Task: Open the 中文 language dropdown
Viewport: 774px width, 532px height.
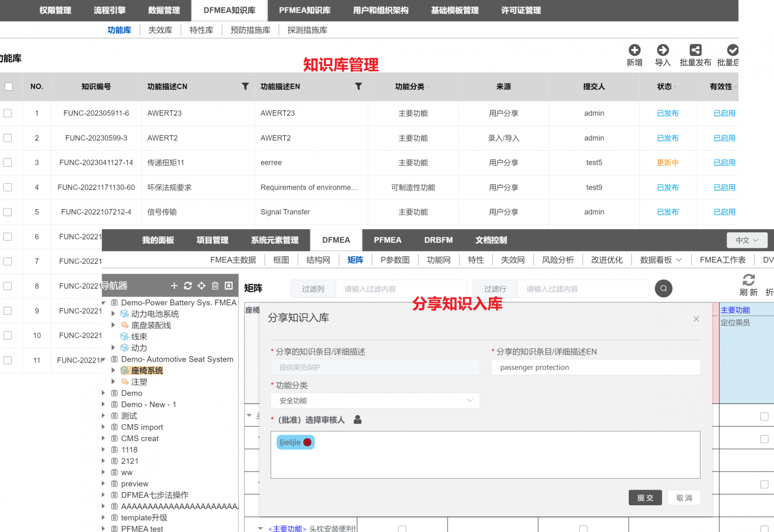Action: click(747, 240)
